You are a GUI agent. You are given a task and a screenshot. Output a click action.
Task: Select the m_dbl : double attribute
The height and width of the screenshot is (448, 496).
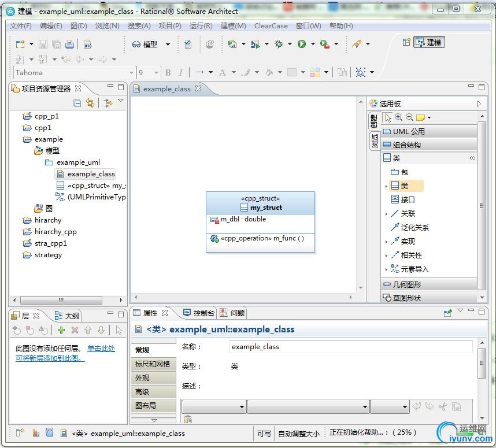coord(239,219)
